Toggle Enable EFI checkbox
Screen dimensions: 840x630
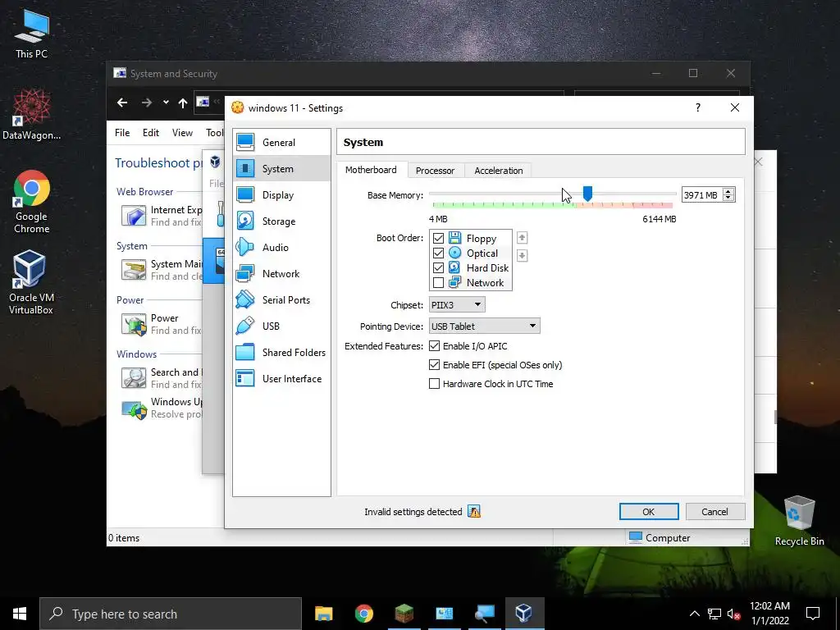pos(435,365)
